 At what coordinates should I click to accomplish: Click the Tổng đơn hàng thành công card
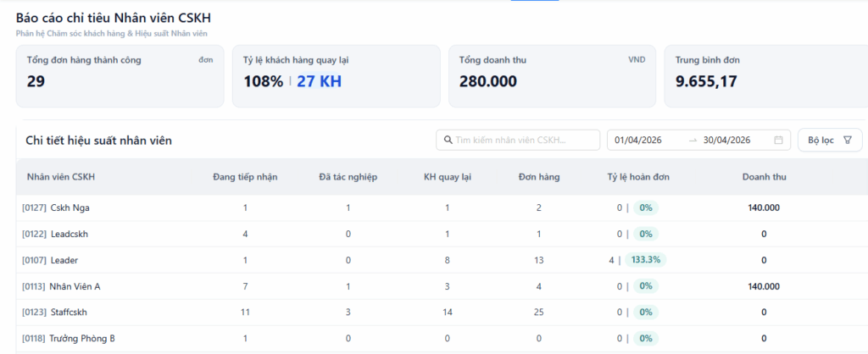pos(120,76)
